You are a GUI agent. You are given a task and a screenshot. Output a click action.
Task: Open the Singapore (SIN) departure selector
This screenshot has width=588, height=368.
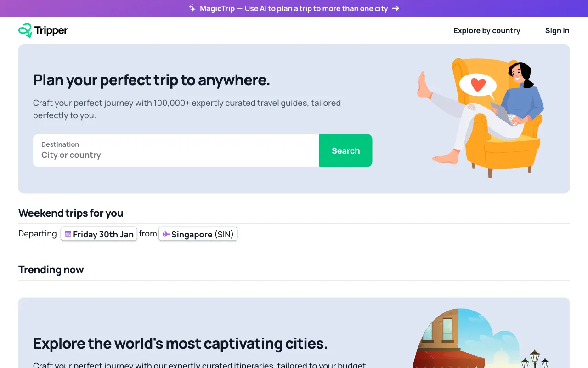click(x=198, y=234)
